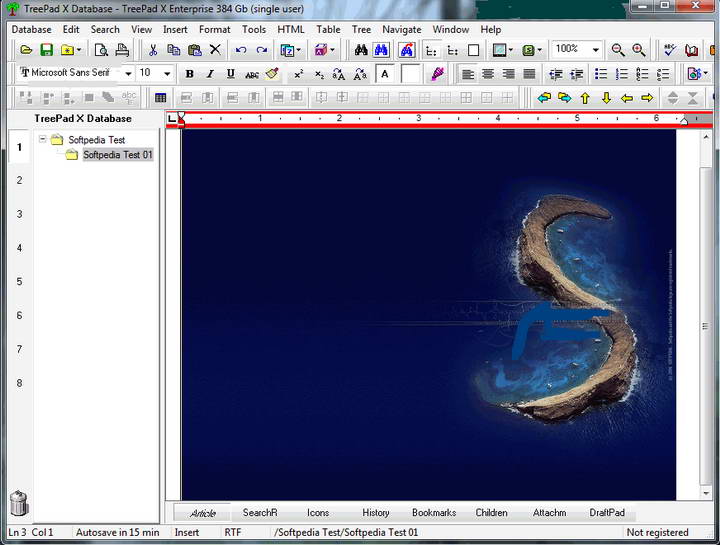Open the font name dropdown
Image resolution: width=720 pixels, height=545 pixels.
pos(129,73)
